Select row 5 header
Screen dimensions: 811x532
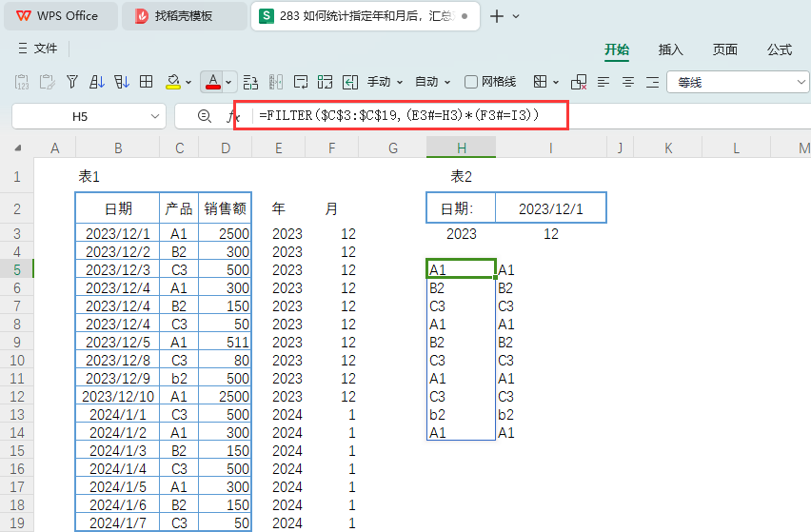(17, 270)
